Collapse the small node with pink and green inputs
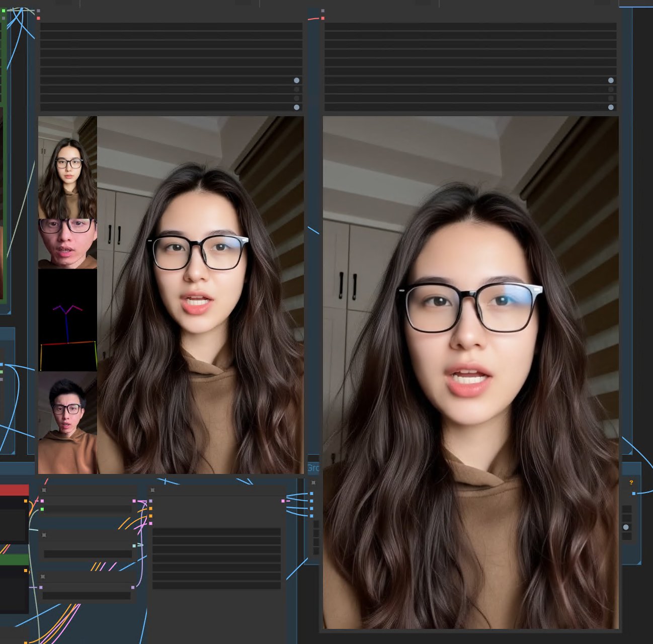Screen dimensions: 653x644 [44, 490]
